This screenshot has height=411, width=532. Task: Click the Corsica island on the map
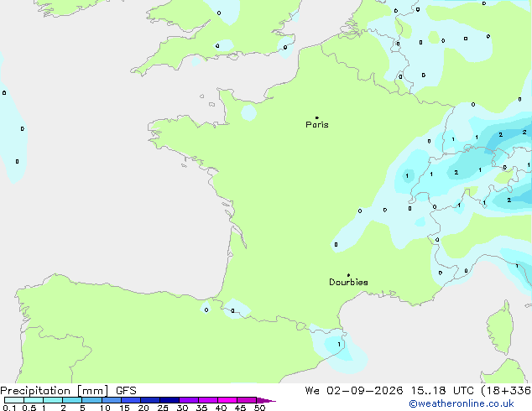(x=500, y=327)
